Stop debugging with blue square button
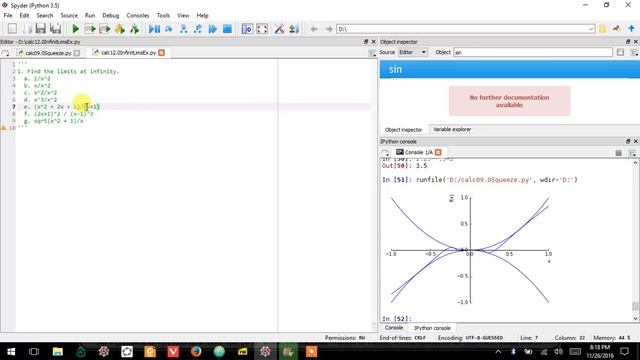Viewport: 640px width, 360px height. pyautogui.click(x=227, y=29)
